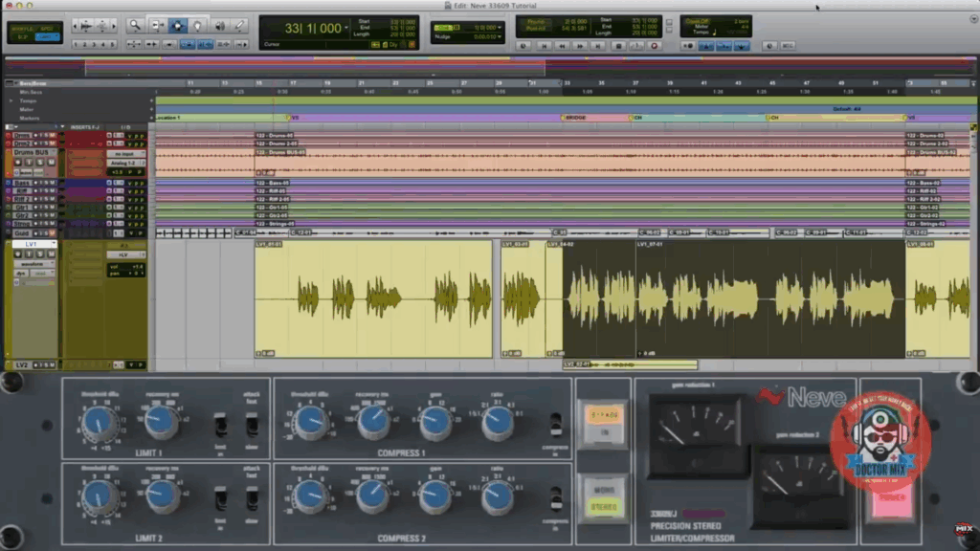Open LV1 waveform track view selector

(34, 264)
